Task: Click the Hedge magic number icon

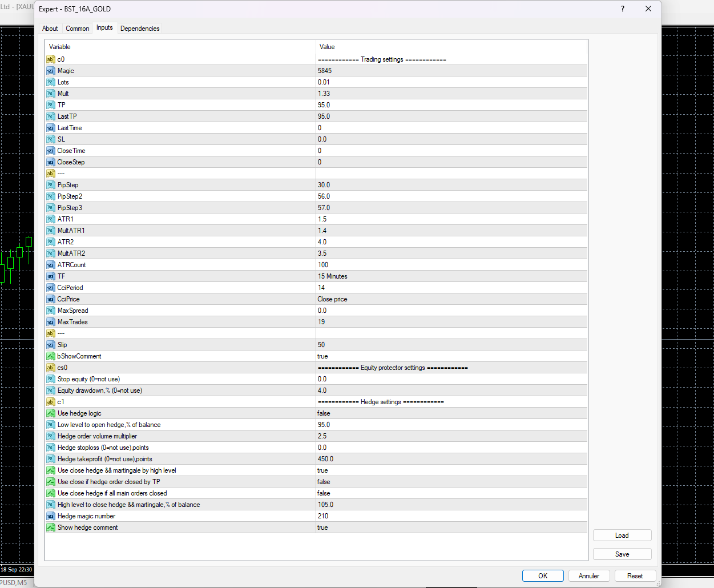Action: tap(51, 516)
